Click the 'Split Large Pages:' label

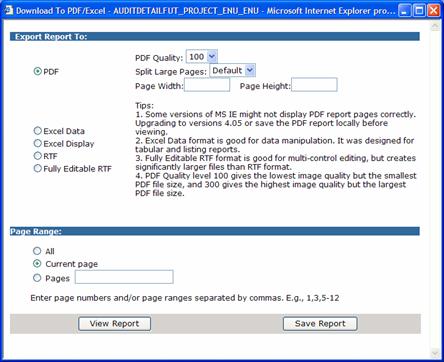171,72
